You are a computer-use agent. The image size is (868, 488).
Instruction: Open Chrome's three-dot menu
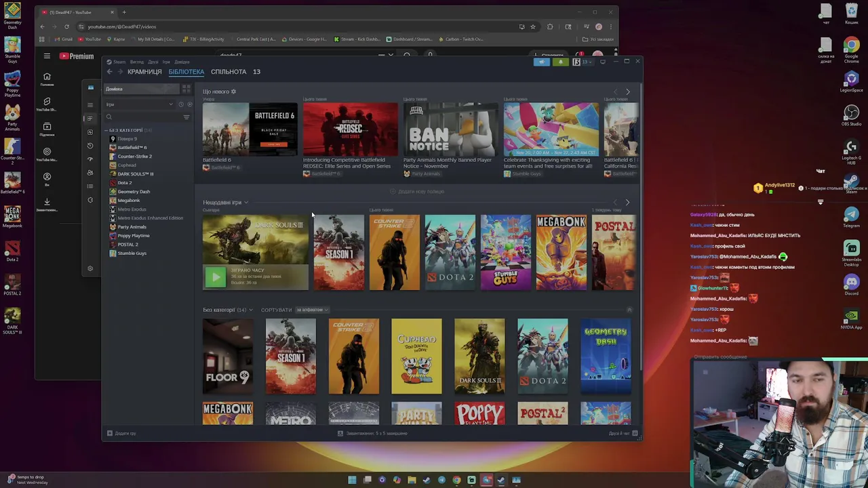[x=611, y=26]
